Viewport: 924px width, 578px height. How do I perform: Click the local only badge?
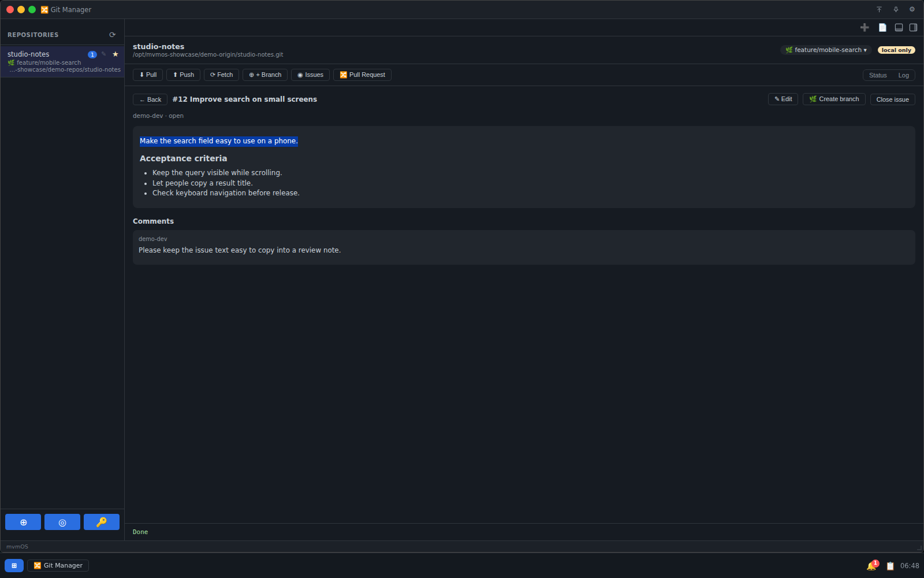click(896, 50)
